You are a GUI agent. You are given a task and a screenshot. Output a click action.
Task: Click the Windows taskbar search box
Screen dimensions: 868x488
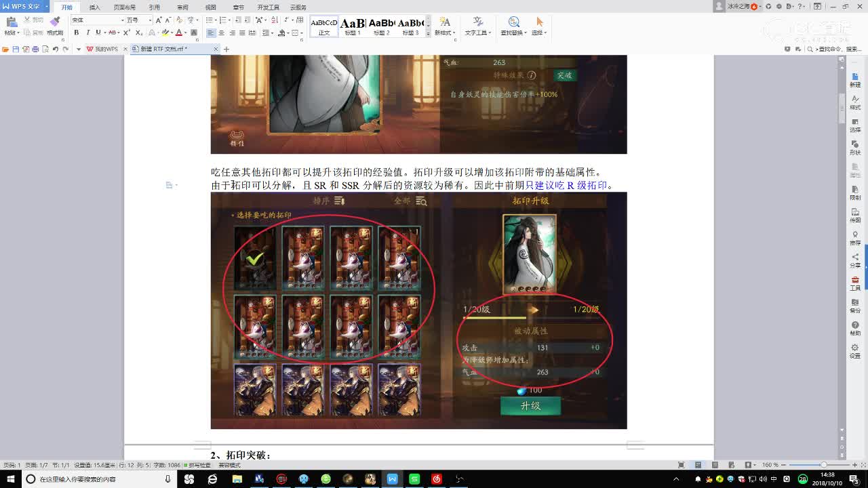(x=100, y=479)
